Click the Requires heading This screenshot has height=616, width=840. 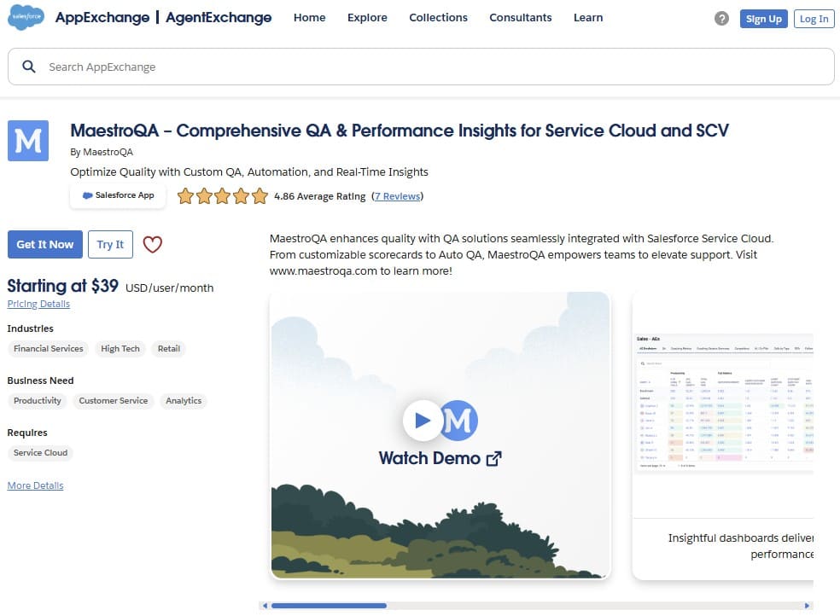pos(27,433)
